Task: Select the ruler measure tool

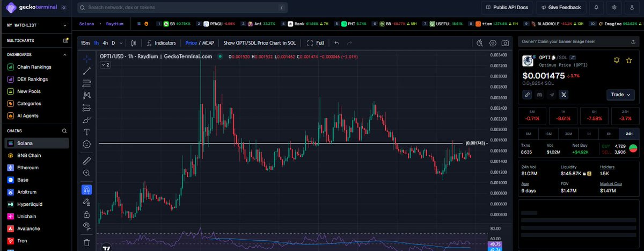Action: pyautogui.click(x=86, y=160)
